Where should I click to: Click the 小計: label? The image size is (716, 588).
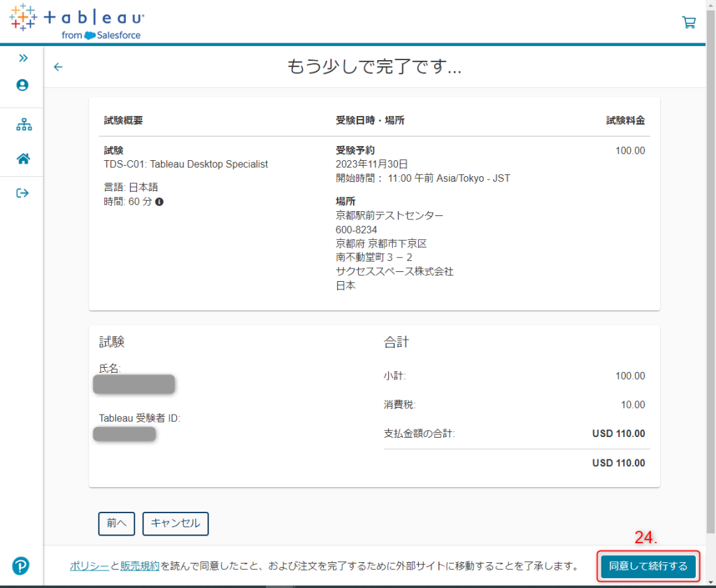(394, 376)
